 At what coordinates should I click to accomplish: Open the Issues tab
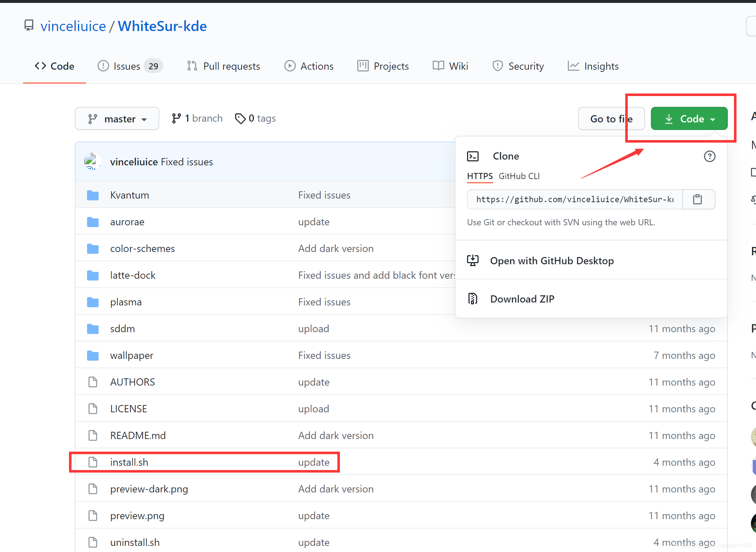pyautogui.click(x=130, y=66)
